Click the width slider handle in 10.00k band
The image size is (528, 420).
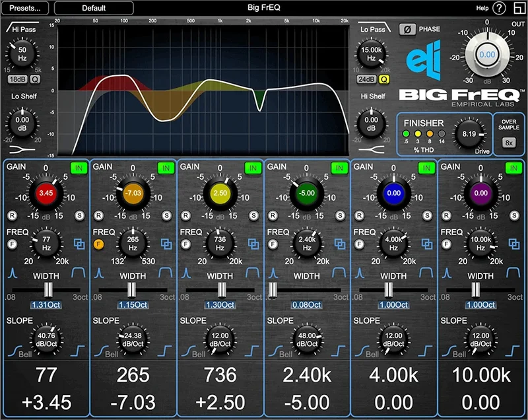click(475, 290)
